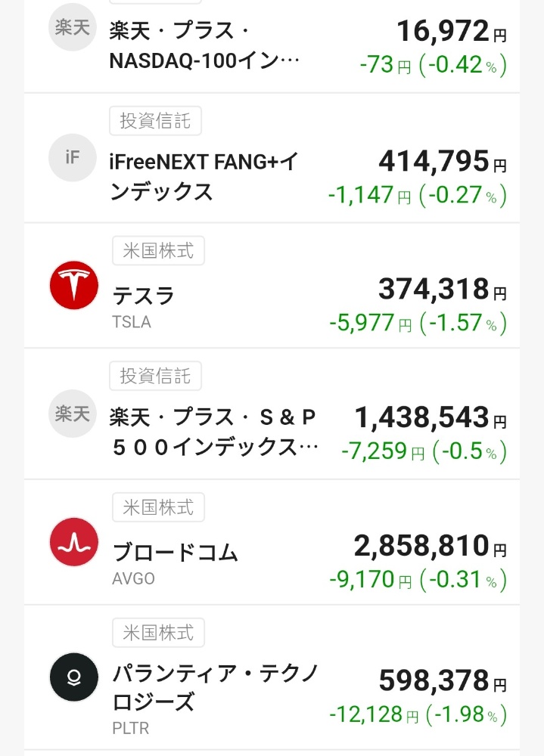Viewport: 544px width, 756px height.
Task: Tap the 楽天 icon beside NASDAQ-100 fund
Action: tap(73, 27)
